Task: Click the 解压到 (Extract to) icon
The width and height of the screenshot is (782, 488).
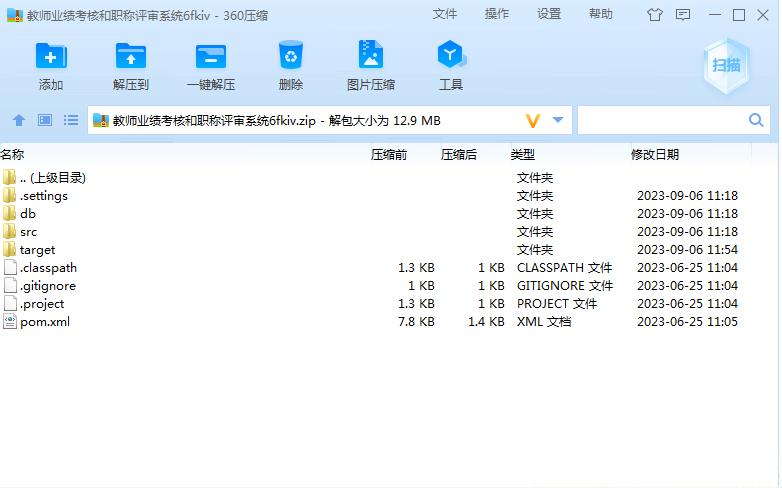Action: click(x=131, y=55)
